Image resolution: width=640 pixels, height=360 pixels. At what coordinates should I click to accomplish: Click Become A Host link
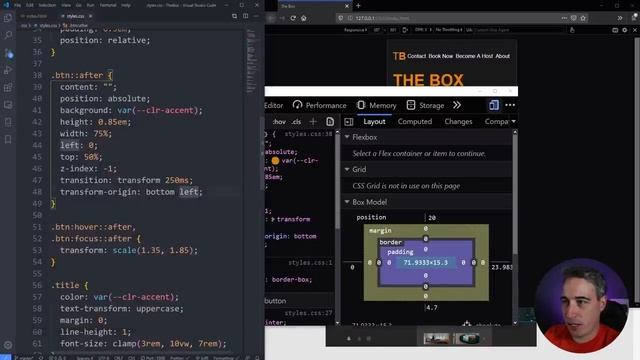click(474, 56)
